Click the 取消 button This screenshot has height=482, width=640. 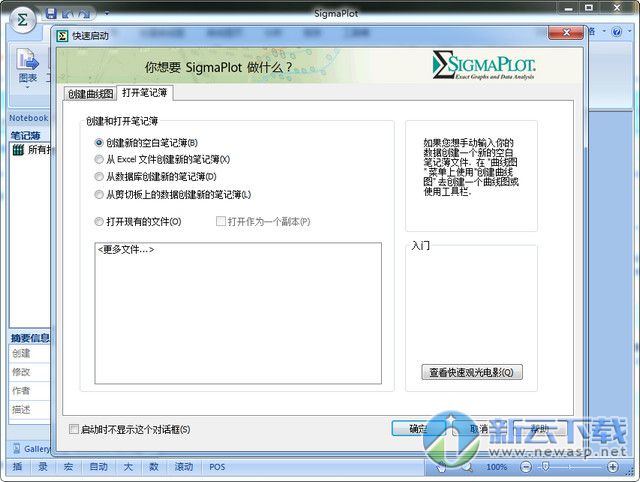pos(479,429)
